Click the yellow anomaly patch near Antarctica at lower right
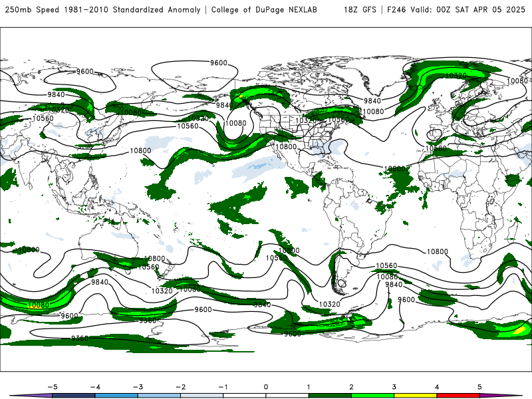The width and height of the screenshot is (532, 399). click(519, 331)
